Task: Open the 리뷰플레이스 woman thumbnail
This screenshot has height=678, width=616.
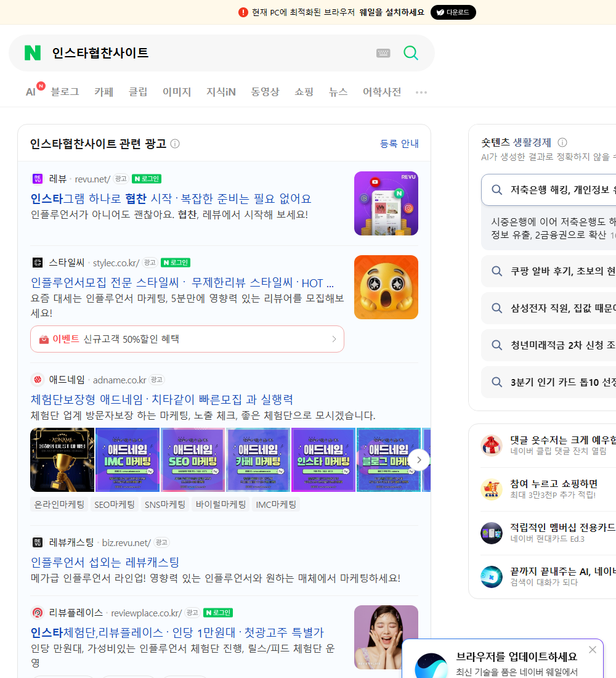Action: [x=386, y=637]
